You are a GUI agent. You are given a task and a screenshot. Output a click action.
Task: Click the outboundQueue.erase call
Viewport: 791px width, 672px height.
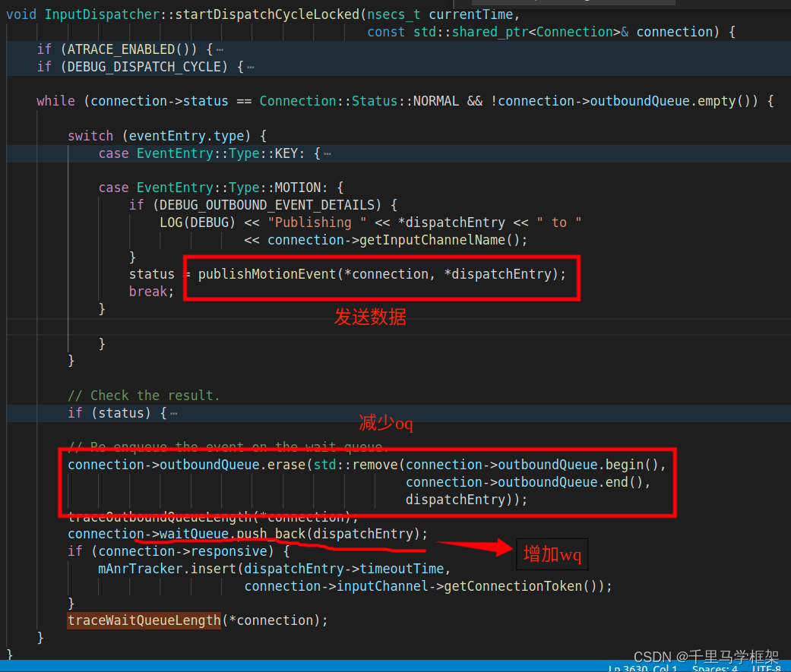233,465
